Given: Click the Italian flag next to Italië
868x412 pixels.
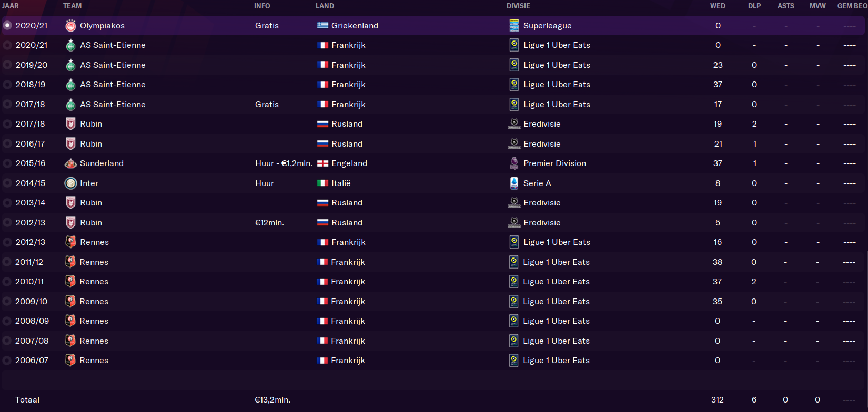Looking at the screenshot, I should point(322,183).
